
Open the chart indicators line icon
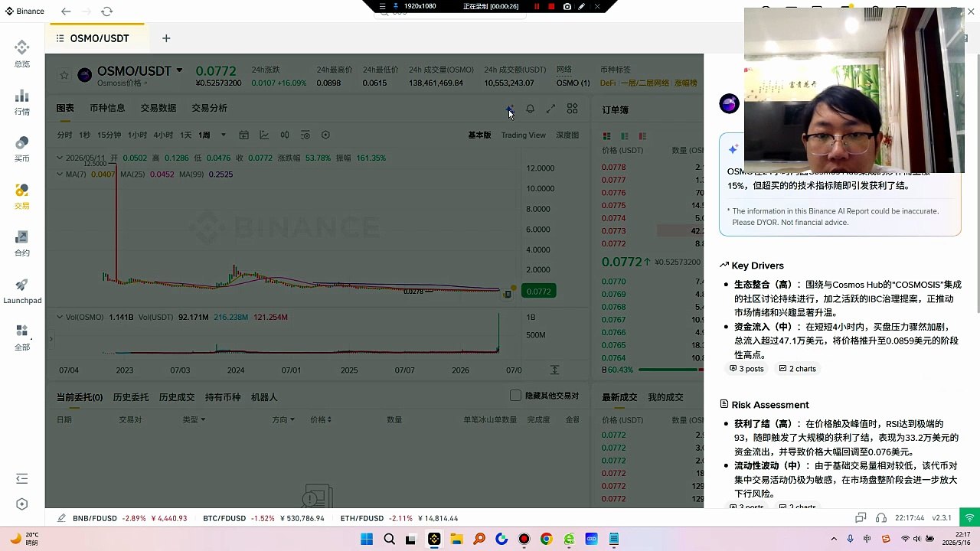click(x=264, y=135)
